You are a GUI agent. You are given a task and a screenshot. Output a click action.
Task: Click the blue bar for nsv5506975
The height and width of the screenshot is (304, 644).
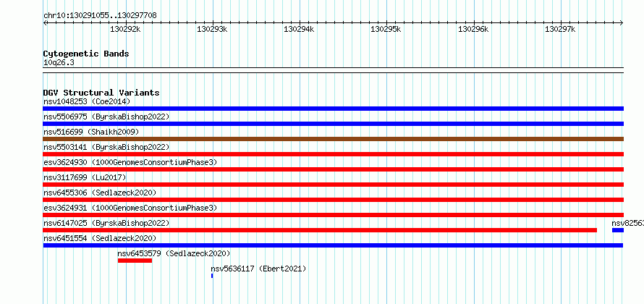click(x=333, y=124)
